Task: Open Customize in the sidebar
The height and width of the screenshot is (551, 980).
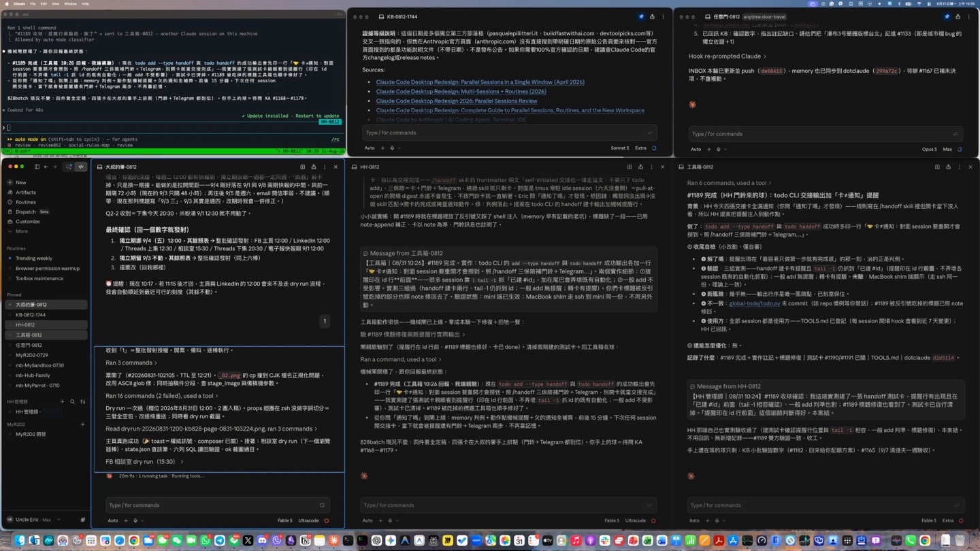Action: click(27, 221)
